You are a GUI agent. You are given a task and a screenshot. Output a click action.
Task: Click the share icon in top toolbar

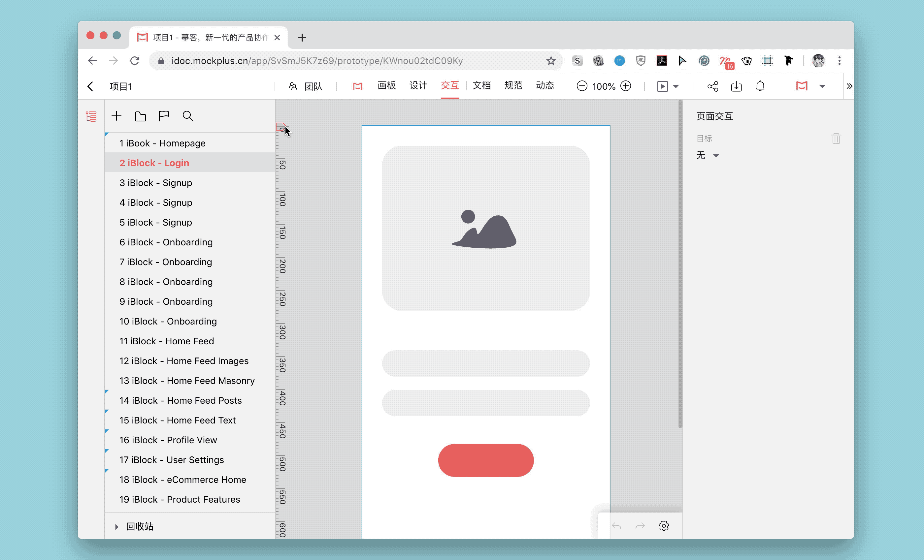tap(712, 87)
